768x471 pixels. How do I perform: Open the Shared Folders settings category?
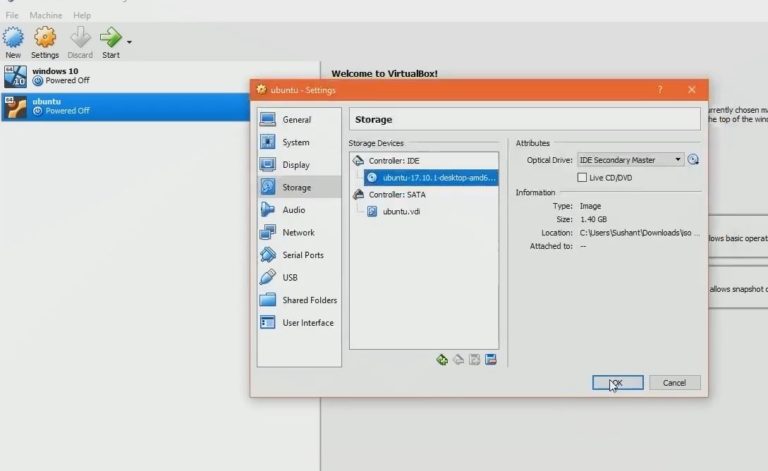(299, 300)
